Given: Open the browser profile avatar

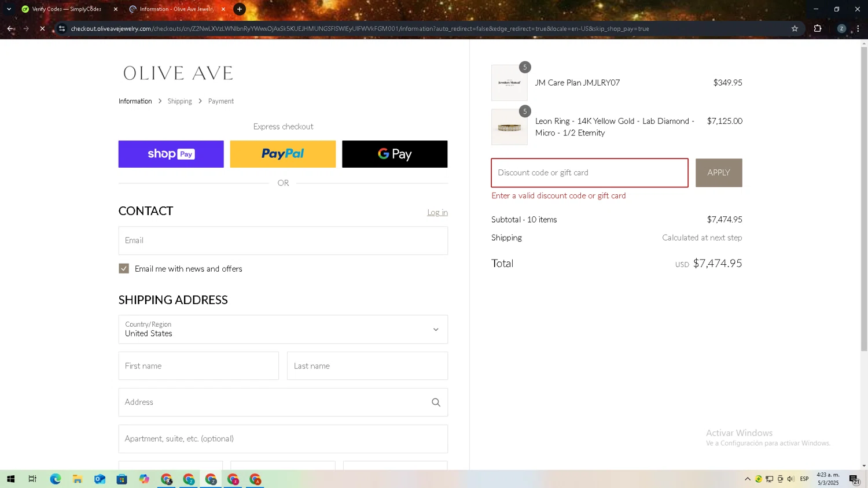Looking at the screenshot, I should point(841,28).
